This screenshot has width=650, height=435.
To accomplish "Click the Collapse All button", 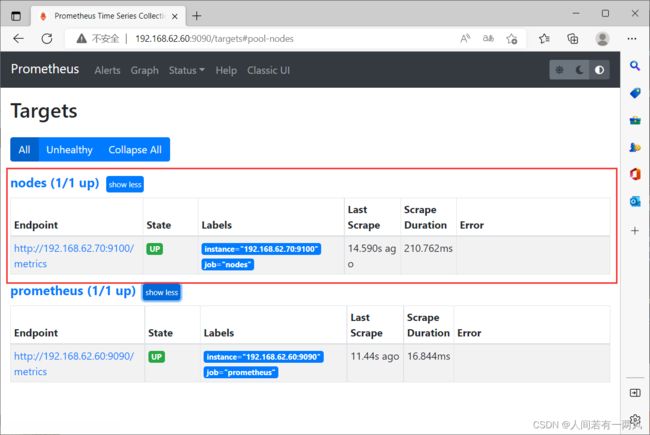I will coord(135,149).
